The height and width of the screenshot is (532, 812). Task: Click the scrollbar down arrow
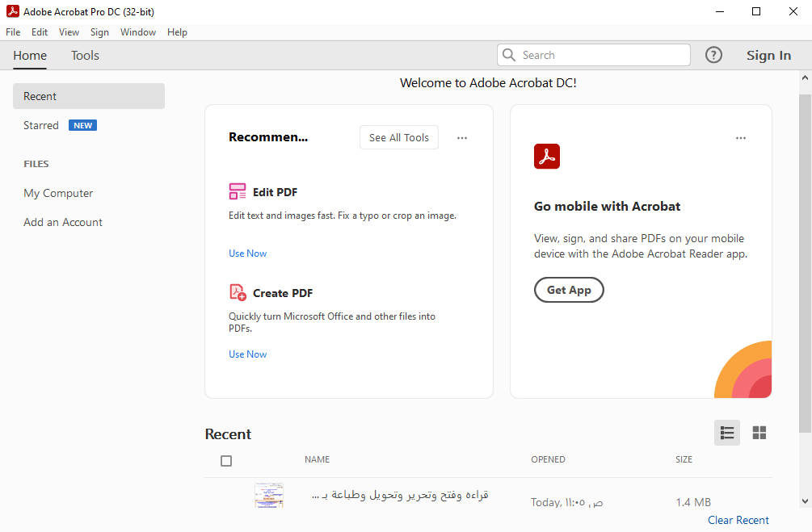[805, 501]
